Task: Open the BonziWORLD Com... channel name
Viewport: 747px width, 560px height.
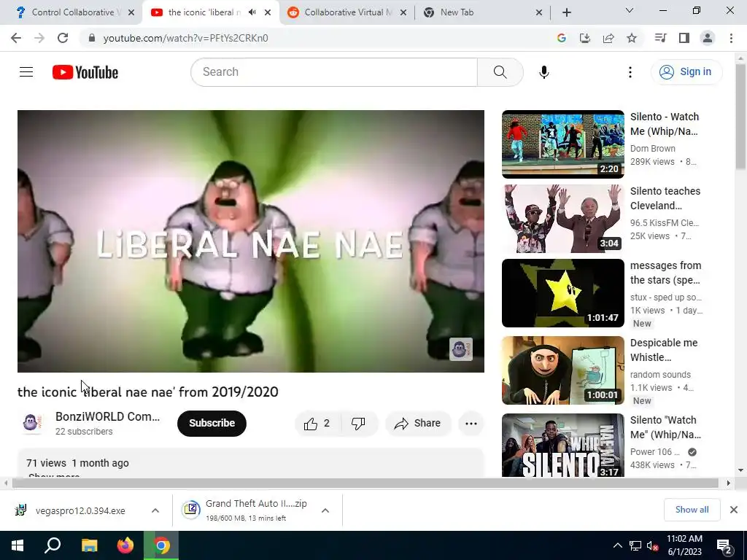Action: click(x=108, y=416)
